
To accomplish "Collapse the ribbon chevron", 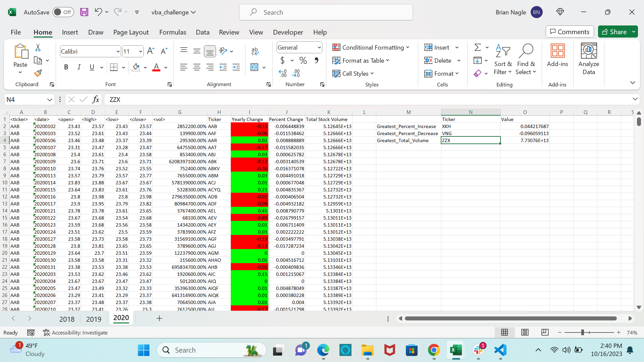I will pyautogui.click(x=633, y=82).
